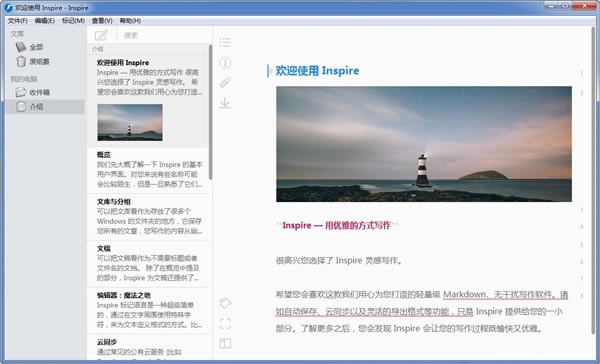Image resolution: width=600 pixels, height=364 pixels.
Task: Open the 收件箱 inbox folder icon
Action: (21, 92)
